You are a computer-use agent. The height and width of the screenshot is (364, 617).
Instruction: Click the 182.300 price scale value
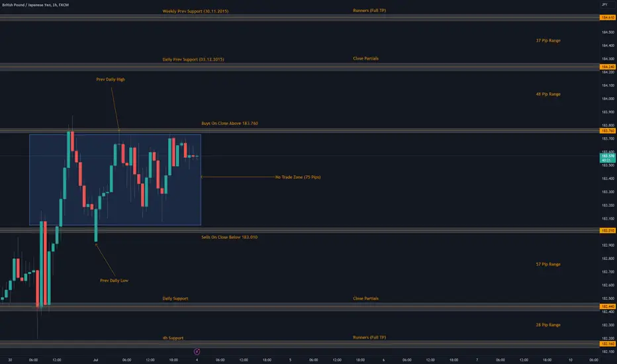pos(608,325)
